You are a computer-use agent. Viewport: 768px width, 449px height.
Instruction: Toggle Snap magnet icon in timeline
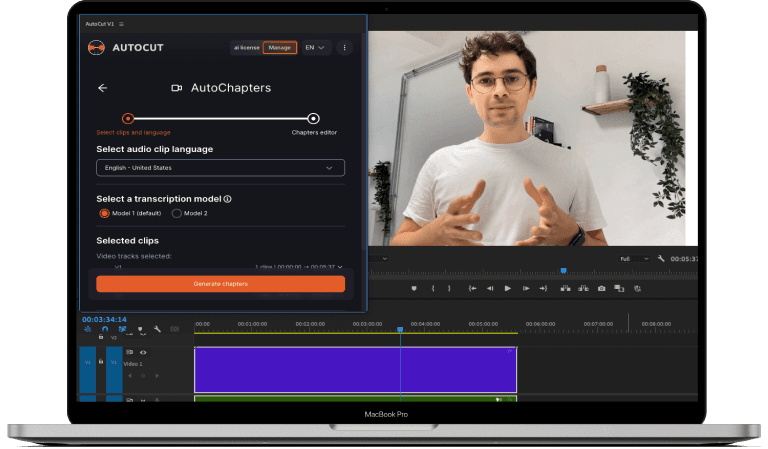point(105,330)
